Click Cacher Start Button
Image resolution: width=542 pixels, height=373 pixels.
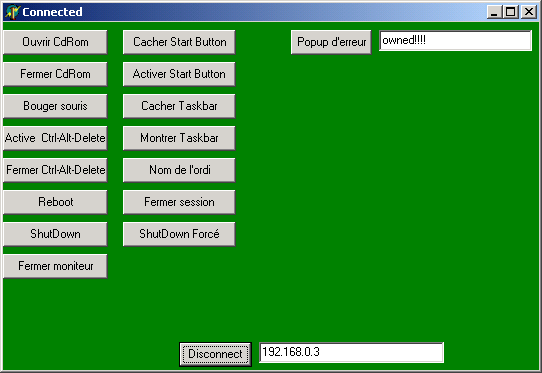tap(179, 42)
